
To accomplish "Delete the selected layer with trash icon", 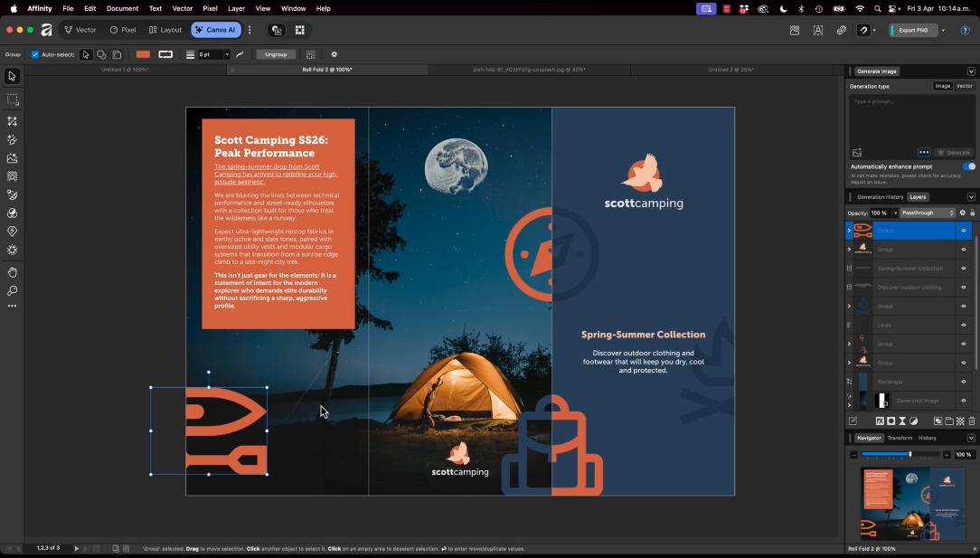I will coord(972,421).
